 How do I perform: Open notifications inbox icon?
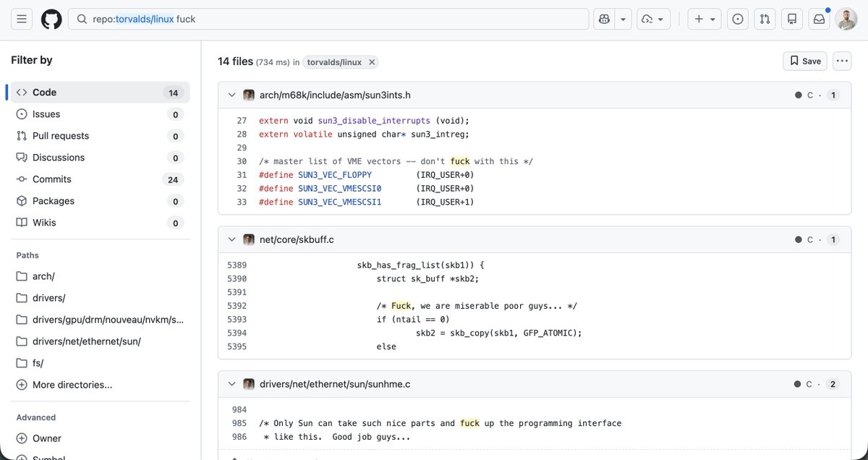pos(819,20)
